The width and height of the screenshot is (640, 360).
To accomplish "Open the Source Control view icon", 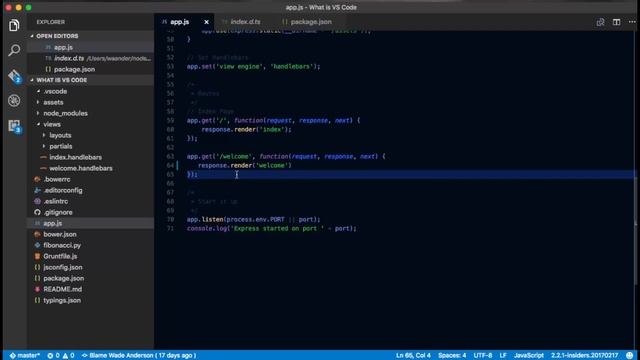I will tap(14, 76).
